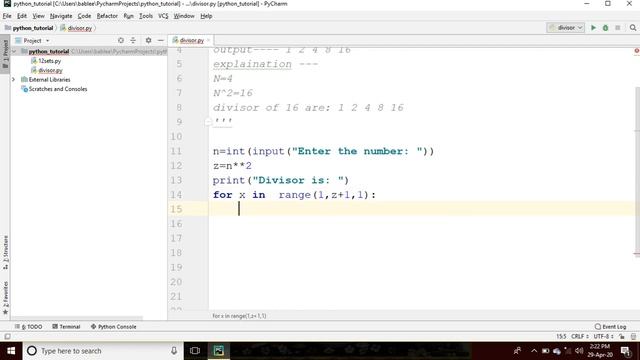Open the Window menu
The image size is (640, 360).
point(184,16)
